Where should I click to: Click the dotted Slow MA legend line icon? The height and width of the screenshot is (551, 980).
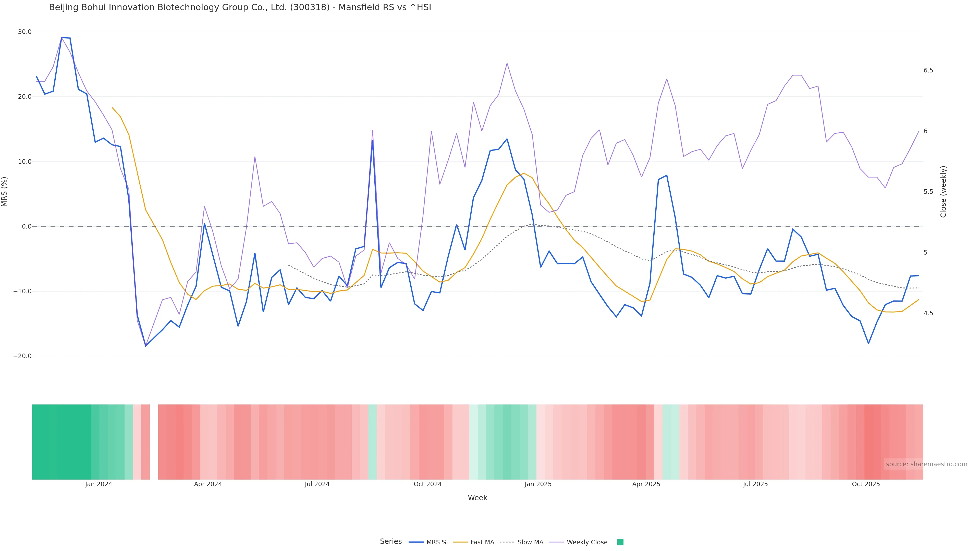tap(507, 542)
